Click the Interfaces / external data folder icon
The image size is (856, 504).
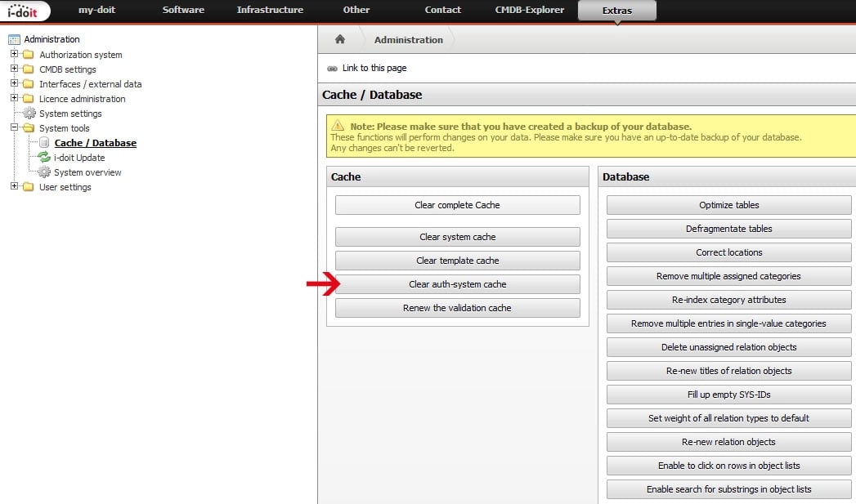pyautogui.click(x=29, y=84)
